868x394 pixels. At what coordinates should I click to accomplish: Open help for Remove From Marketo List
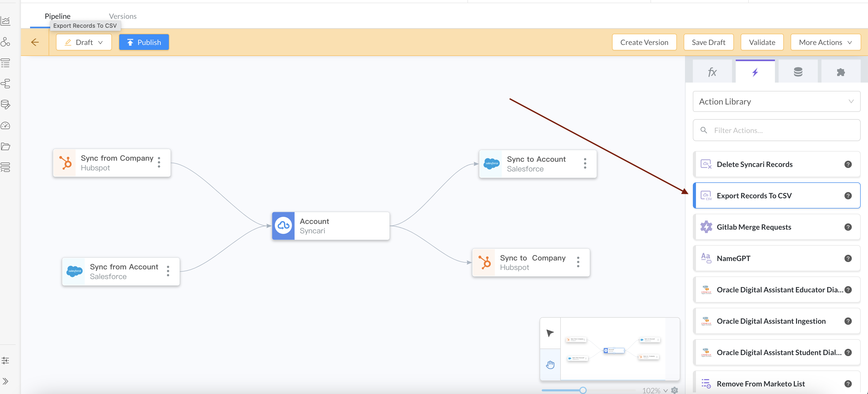point(848,384)
